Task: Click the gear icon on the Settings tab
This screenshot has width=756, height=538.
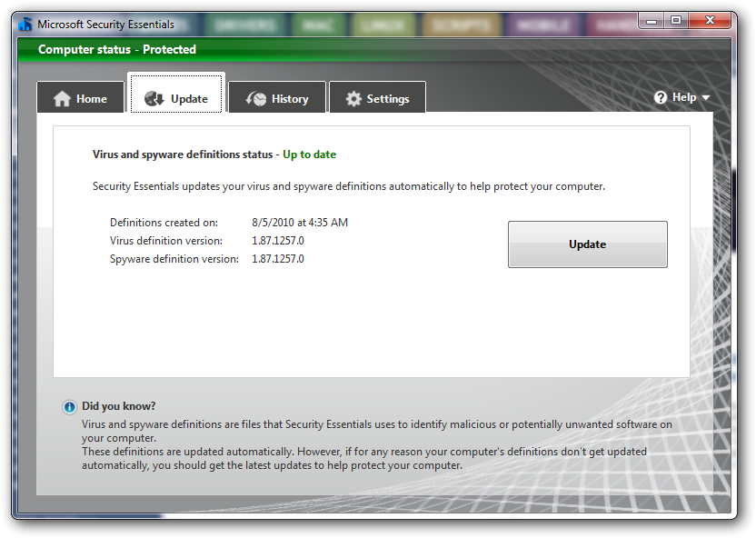Action: (x=353, y=97)
